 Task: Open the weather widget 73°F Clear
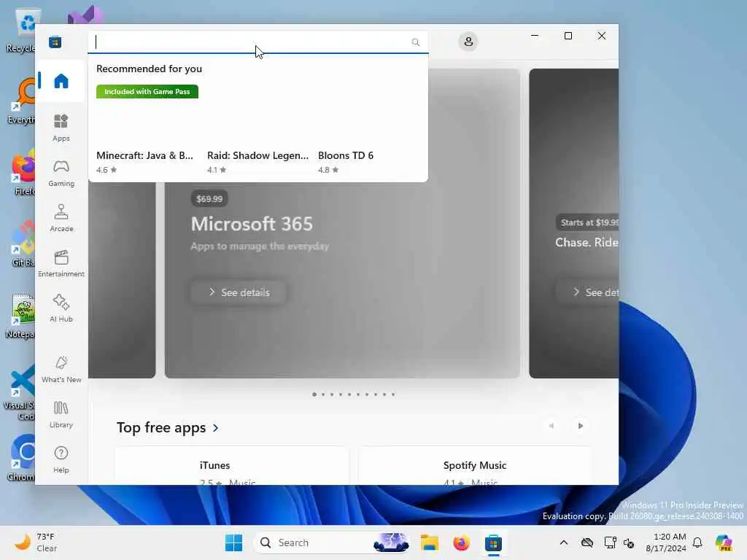coord(36,542)
